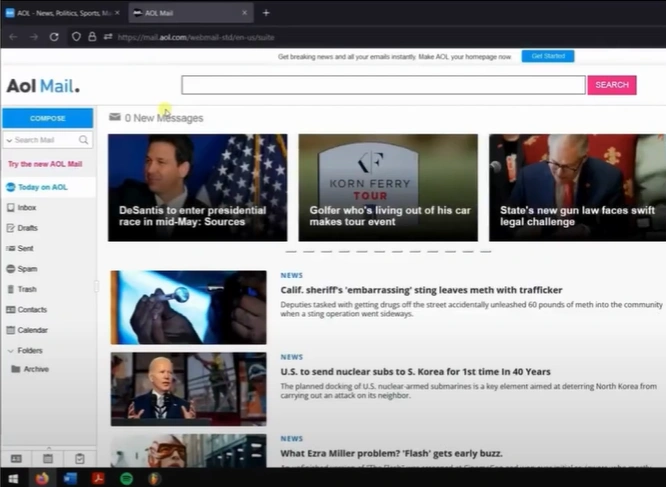
Task: Open the Sent folder
Action: pos(25,248)
